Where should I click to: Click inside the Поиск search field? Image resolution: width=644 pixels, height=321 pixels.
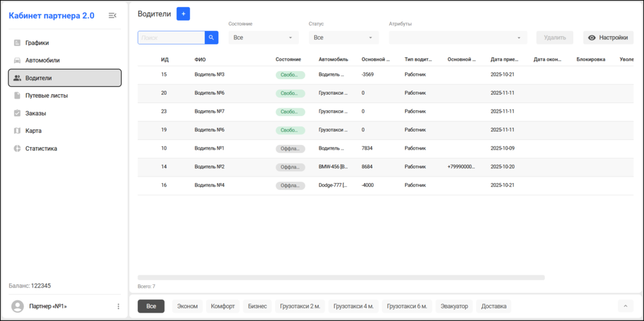[x=171, y=38]
